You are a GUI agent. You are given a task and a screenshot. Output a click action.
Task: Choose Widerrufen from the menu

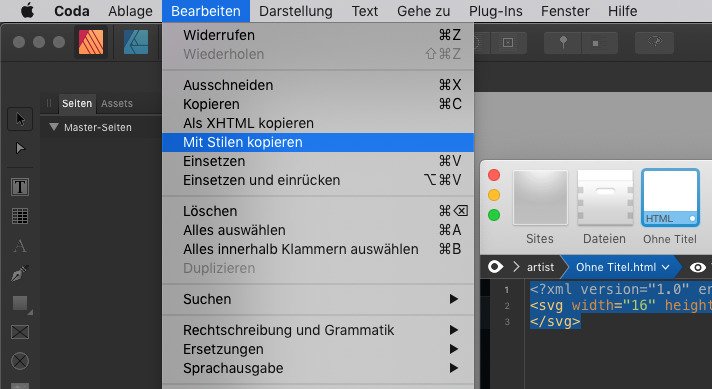318,35
